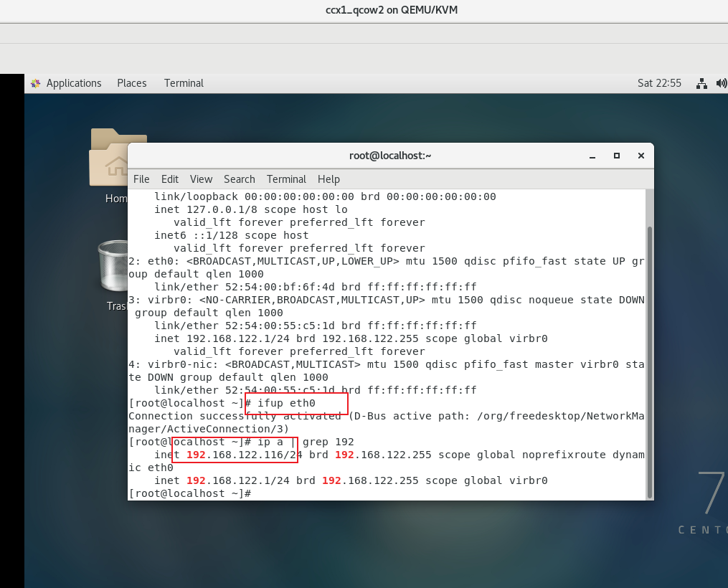The height and width of the screenshot is (588, 728).
Task: Click the last empty shell prompt line
Action: [x=190, y=493]
